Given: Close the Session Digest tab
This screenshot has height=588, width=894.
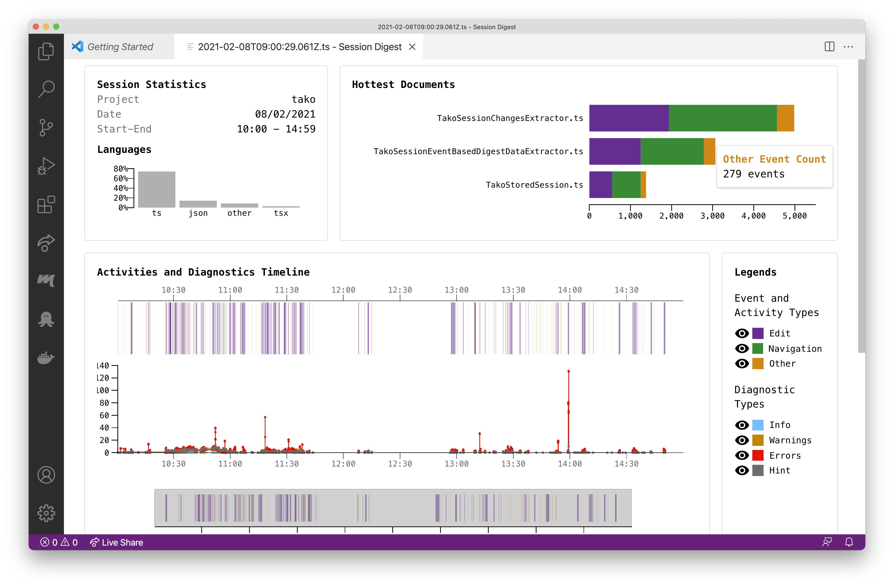Looking at the screenshot, I should (x=412, y=47).
